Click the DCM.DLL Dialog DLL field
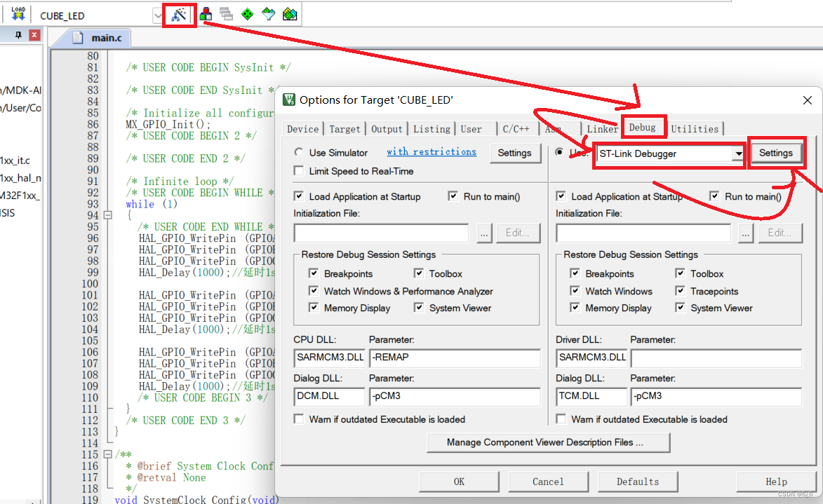This screenshot has height=504, width=823. [x=330, y=397]
